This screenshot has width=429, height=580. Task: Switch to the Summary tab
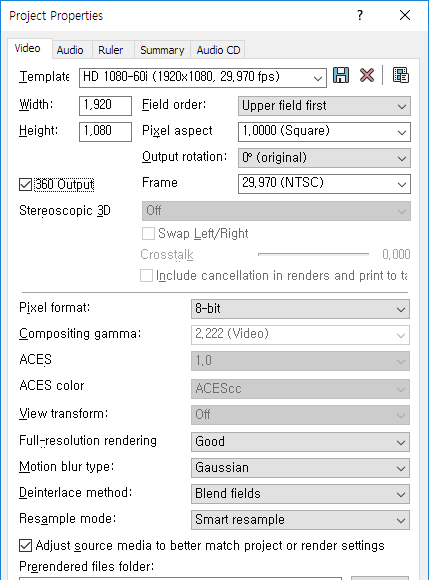[x=162, y=50]
